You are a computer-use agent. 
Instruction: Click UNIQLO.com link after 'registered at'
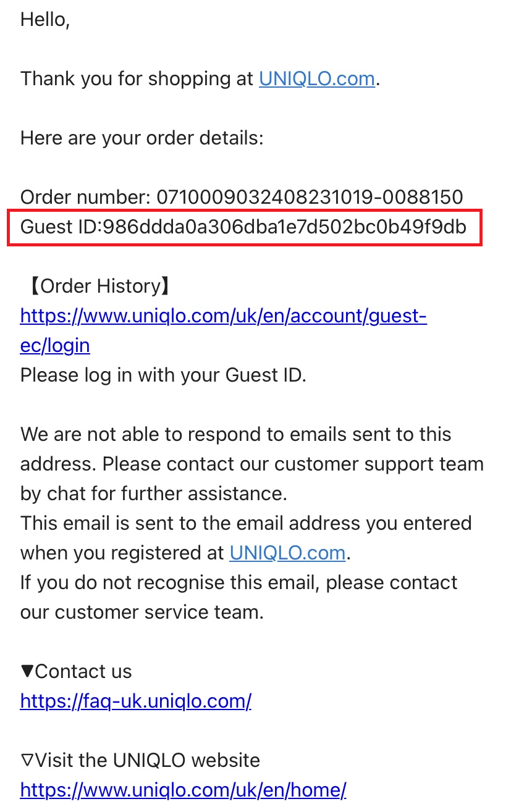287,553
